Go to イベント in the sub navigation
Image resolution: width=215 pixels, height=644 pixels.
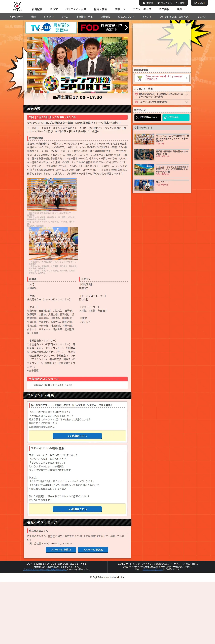pyautogui.click(x=147, y=17)
